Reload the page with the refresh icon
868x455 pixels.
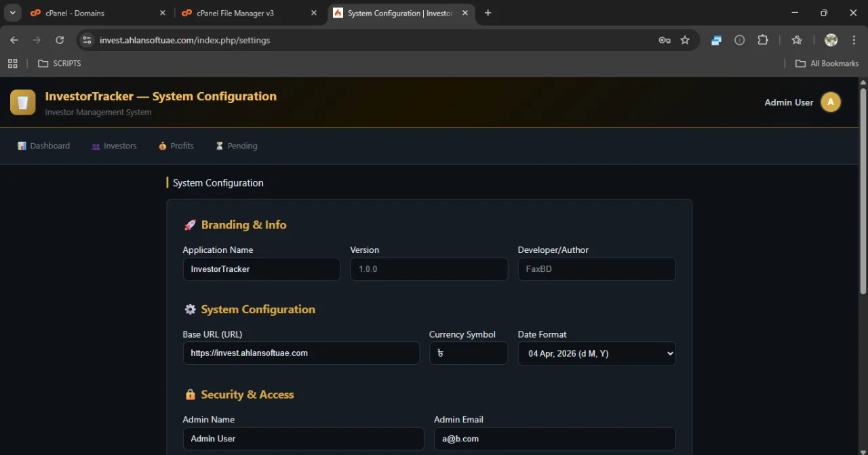click(x=60, y=40)
